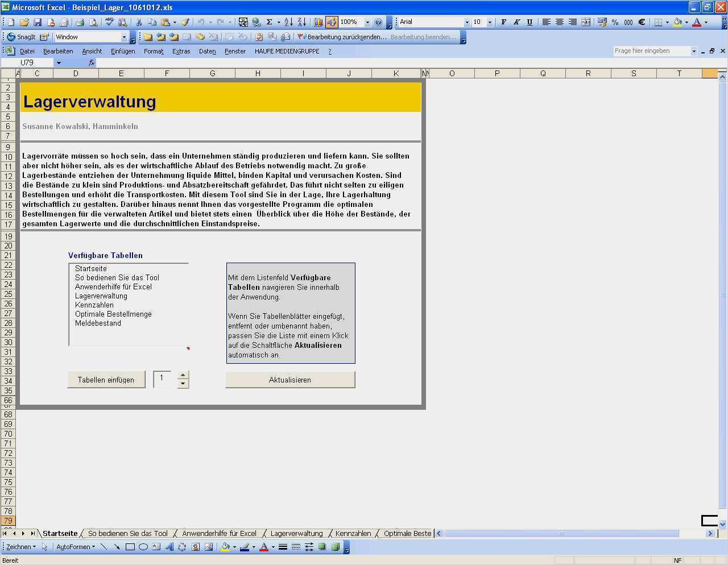The image size is (728, 565).
Task: Click the Merge and Center icon
Action: (x=586, y=22)
